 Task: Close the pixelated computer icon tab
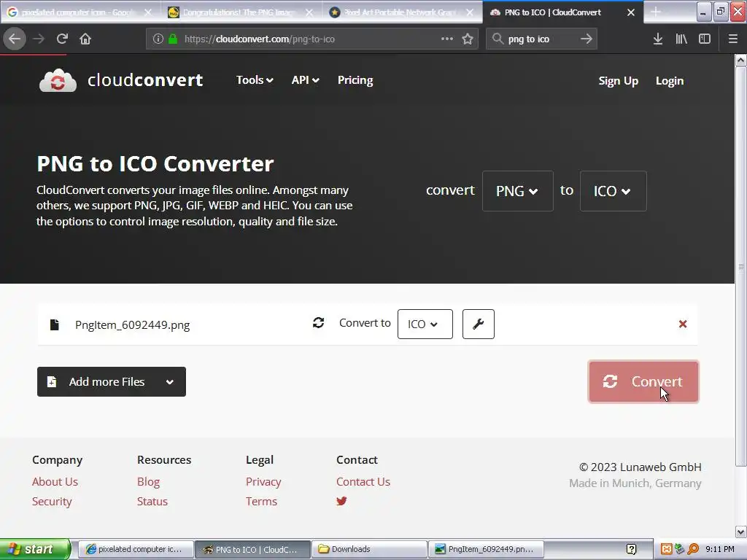(147, 12)
